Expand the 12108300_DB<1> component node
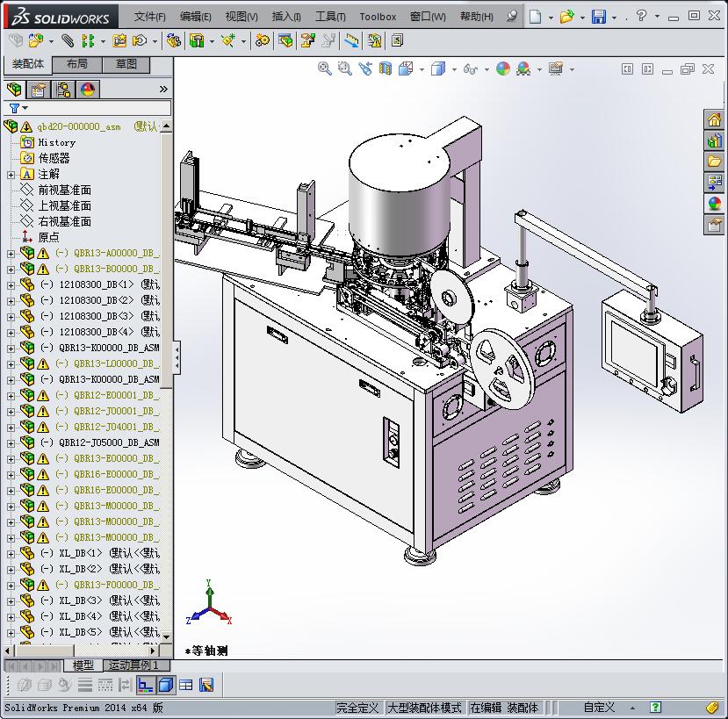Viewport: 728px width, 719px height. 11,285
